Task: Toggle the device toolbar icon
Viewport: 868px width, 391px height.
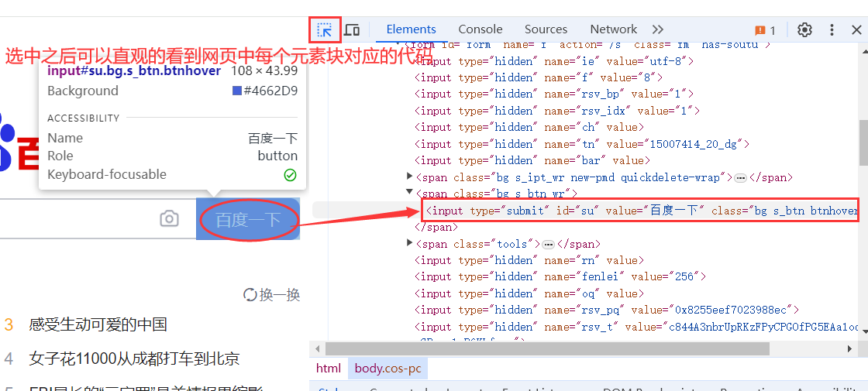Action: [x=352, y=29]
